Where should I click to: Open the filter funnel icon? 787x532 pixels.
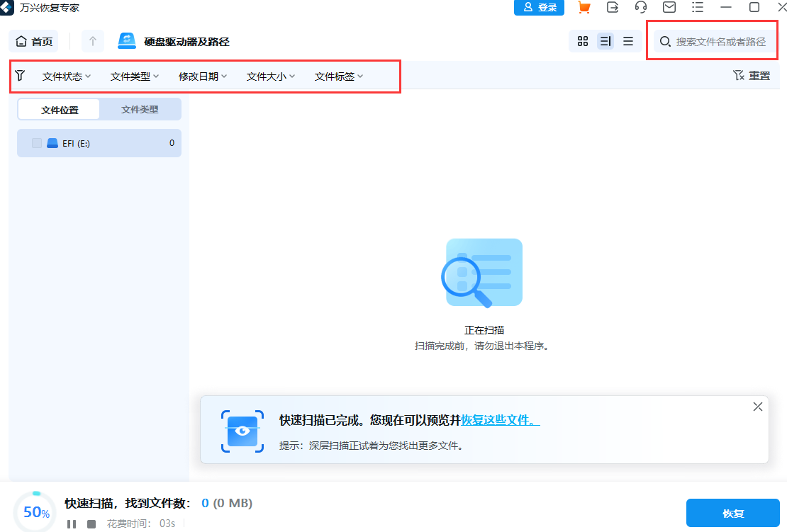pyautogui.click(x=20, y=76)
